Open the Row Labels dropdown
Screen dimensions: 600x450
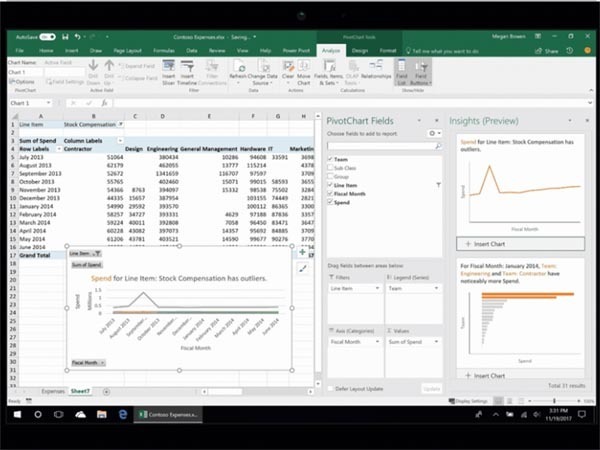(x=59, y=149)
